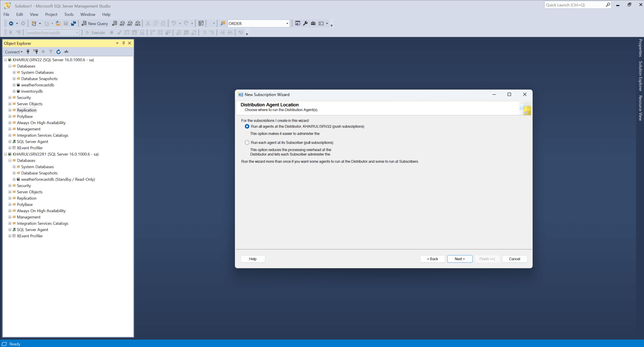
Task: Select Run all agents at the Distributor
Action: coord(247,127)
